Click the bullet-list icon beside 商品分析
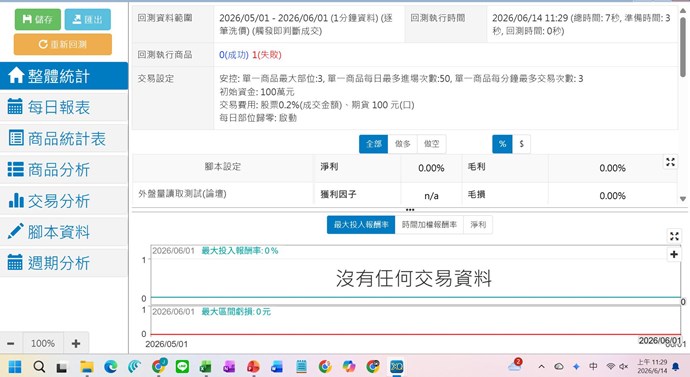Image resolution: width=690 pixels, height=377 pixels. 16,169
